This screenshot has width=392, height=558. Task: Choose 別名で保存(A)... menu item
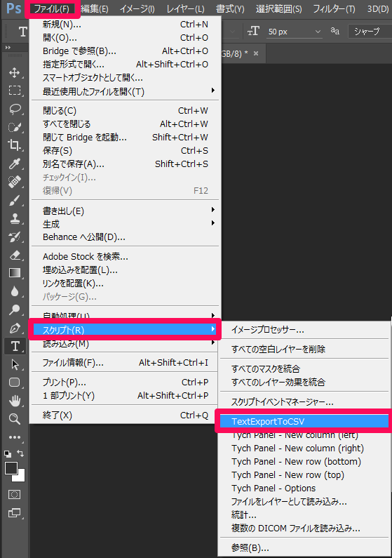(125, 164)
